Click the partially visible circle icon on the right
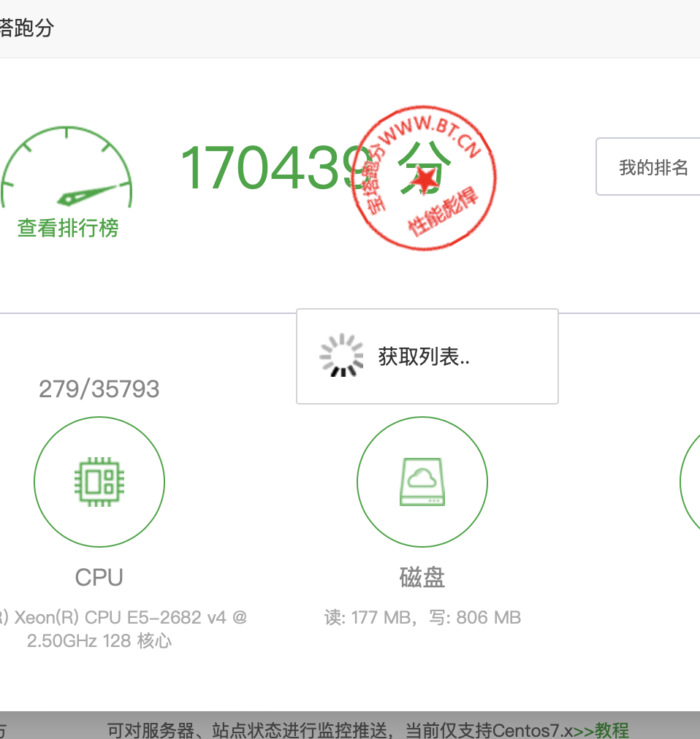Viewport: 700px width, 739px height. pyautogui.click(x=694, y=482)
